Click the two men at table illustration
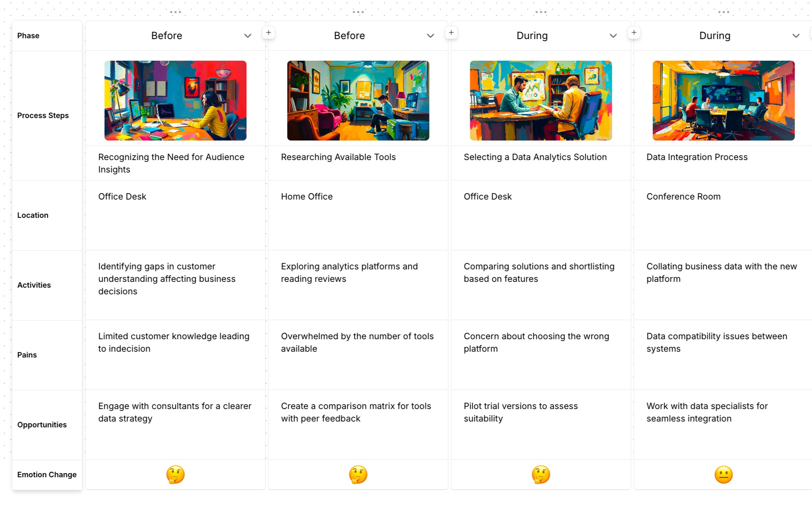 coord(541,101)
